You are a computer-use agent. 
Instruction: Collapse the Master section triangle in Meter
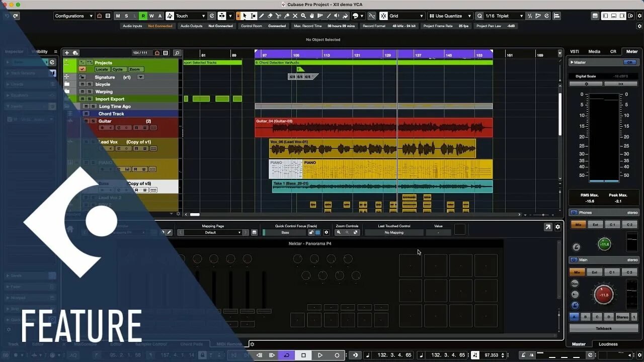point(572,62)
